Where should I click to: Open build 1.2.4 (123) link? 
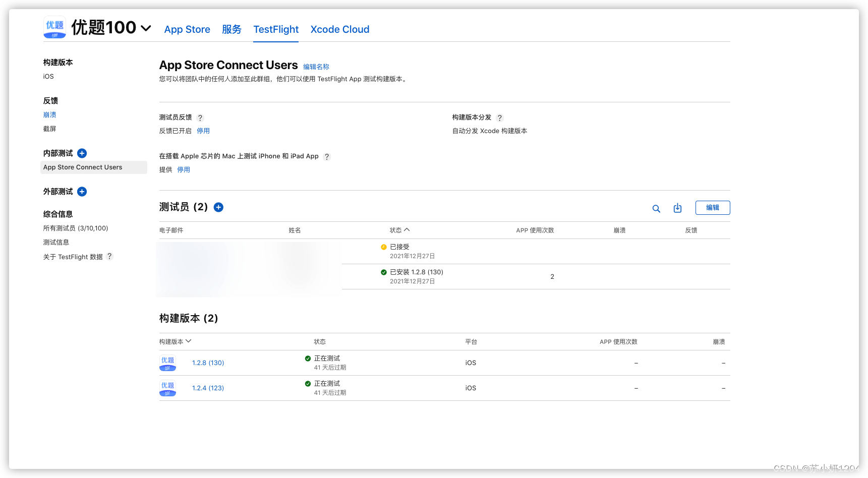click(x=208, y=388)
